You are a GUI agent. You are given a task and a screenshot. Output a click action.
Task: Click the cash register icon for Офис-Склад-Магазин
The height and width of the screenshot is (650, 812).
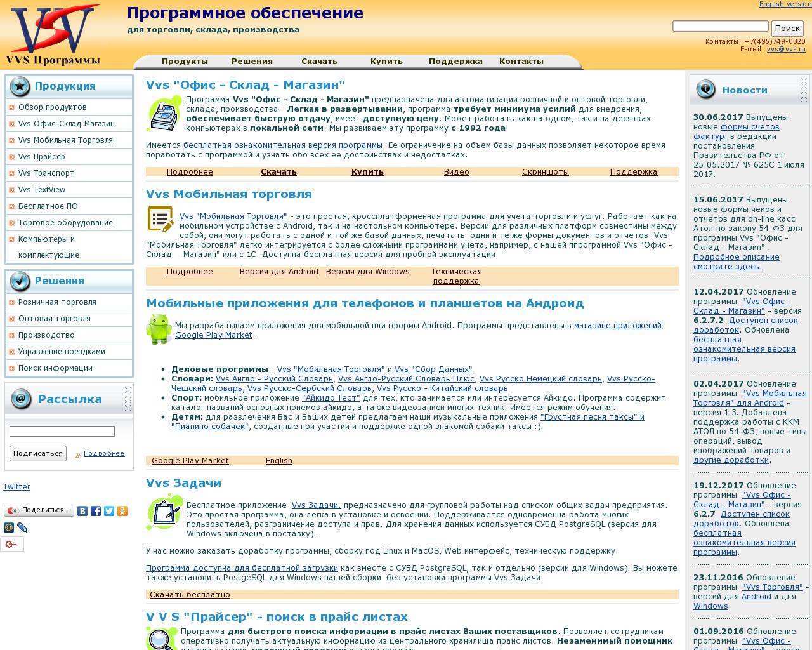coord(164,114)
